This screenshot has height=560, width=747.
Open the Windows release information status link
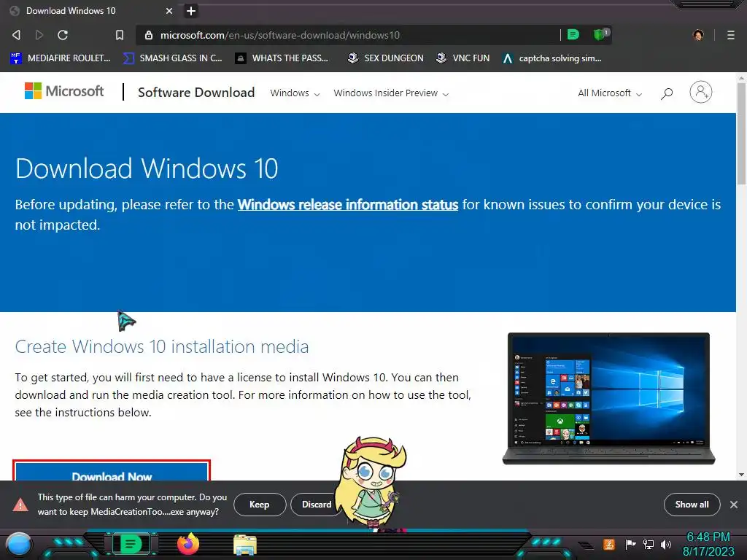pos(348,205)
